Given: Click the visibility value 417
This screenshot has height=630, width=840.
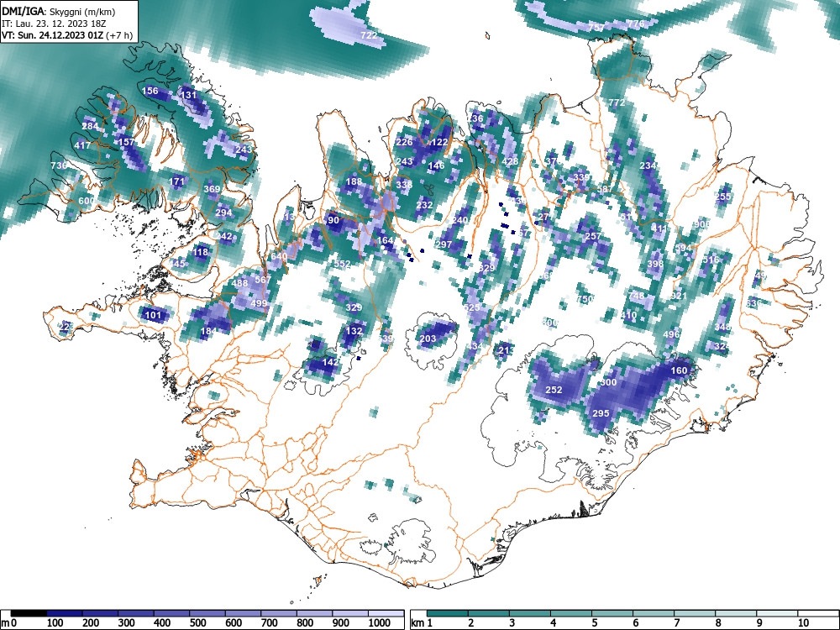Looking at the screenshot, I should [82, 145].
